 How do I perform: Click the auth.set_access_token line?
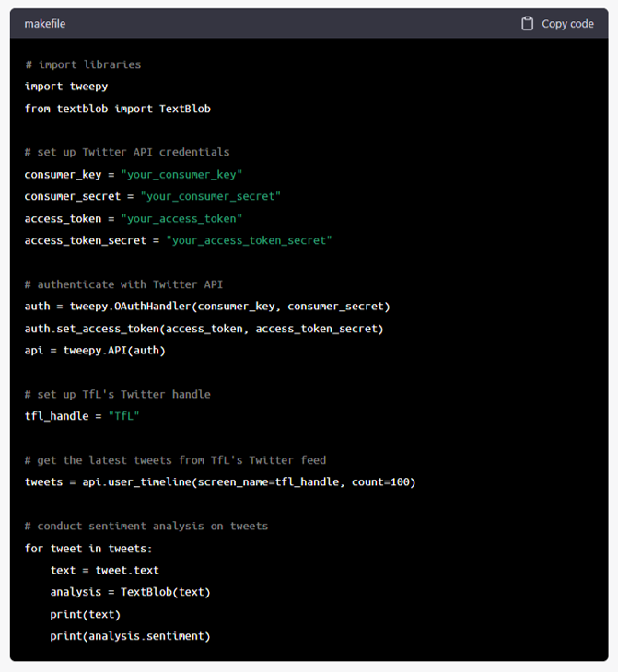[204, 328]
